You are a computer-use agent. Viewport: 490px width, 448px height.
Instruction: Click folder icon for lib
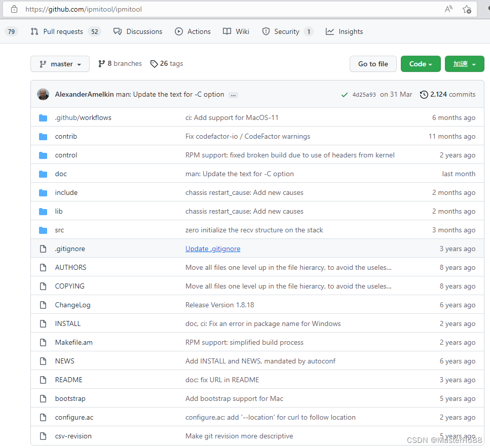[x=43, y=212]
